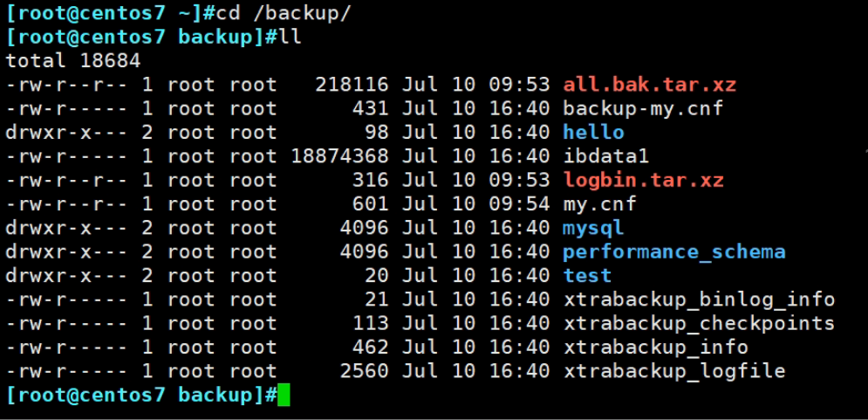Click the xtrabackup_checkpoints filename
The image size is (868, 420).
click(699, 324)
